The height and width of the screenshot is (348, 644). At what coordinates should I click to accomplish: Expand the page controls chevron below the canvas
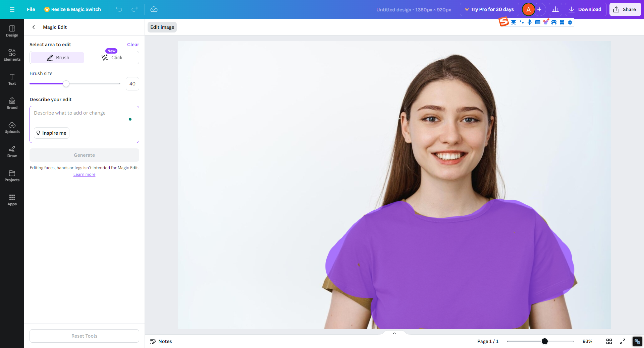click(394, 333)
